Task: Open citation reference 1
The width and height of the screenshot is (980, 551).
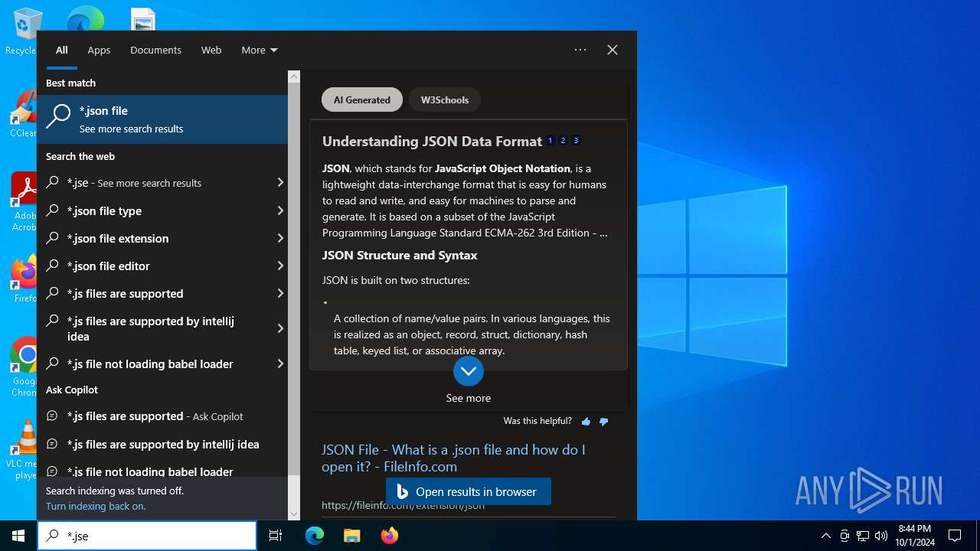Action: 550,141
